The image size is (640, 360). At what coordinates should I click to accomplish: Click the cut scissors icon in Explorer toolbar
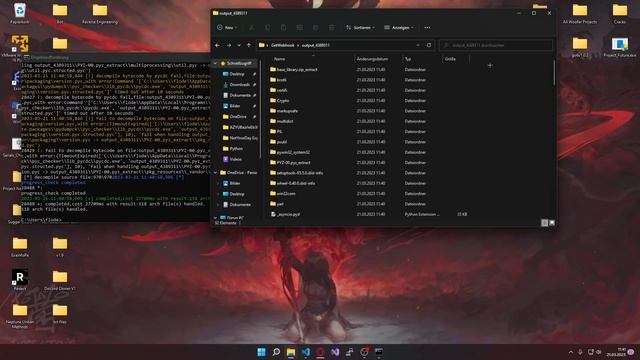point(251,27)
